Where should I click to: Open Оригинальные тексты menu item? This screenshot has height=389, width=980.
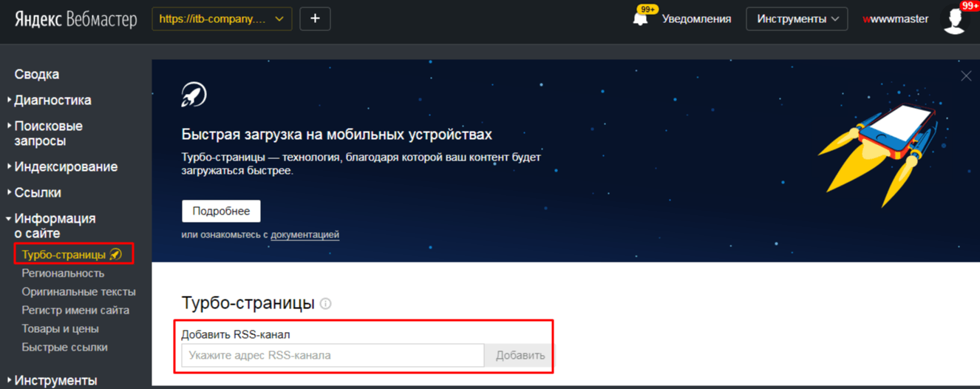point(78,291)
